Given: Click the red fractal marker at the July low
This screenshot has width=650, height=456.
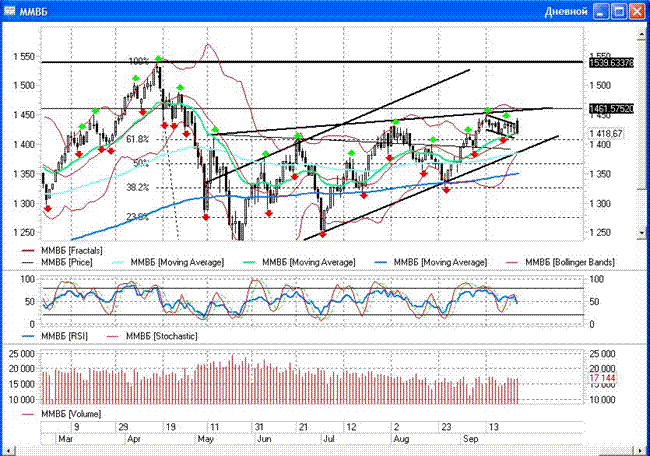Looking at the screenshot, I should point(323,235).
